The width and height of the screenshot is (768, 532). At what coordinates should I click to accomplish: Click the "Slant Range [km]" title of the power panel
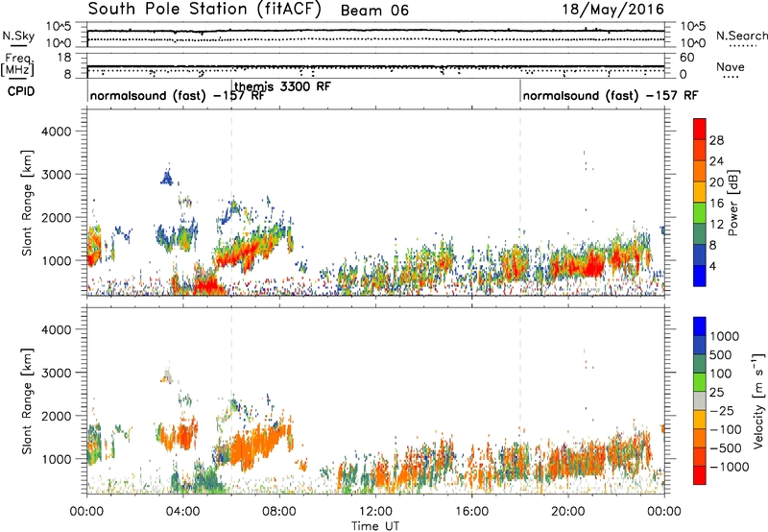tap(27, 203)
